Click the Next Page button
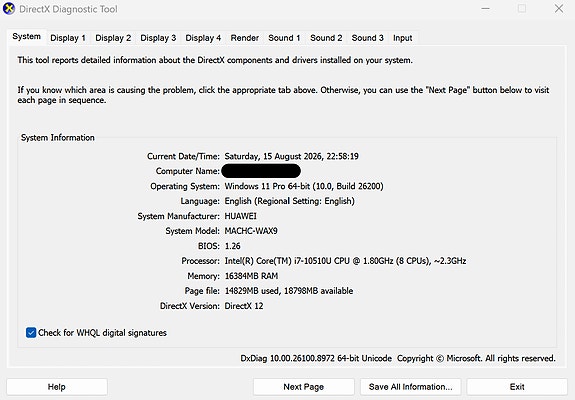Image resolution: width=575 pixels, height=400 pixels. pos(304,387)
